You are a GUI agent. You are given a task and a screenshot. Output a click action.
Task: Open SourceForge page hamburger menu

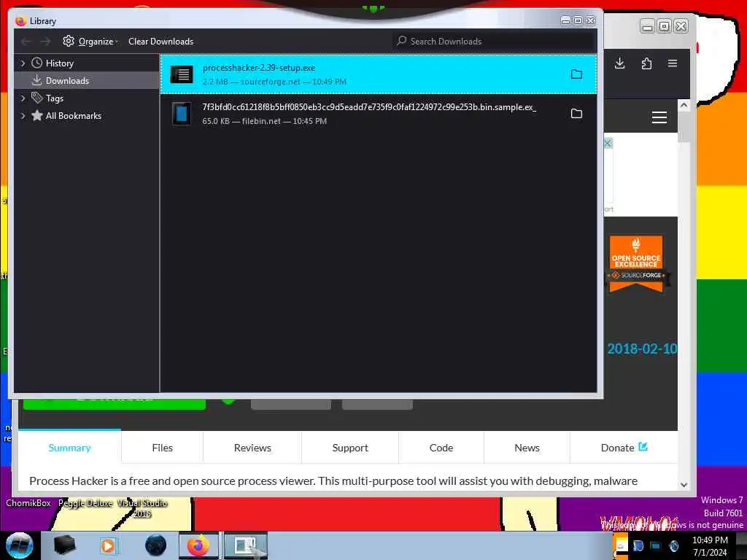point(659,117)
